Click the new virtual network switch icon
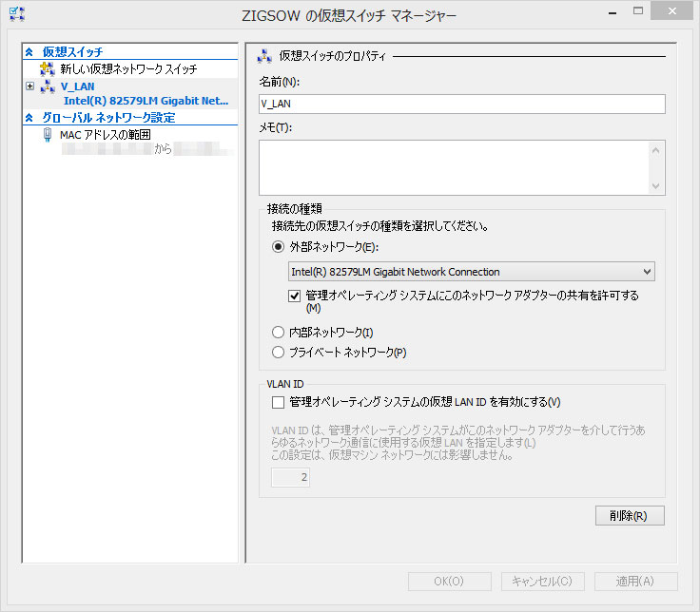The height and width of the screenshot is (612, 700). tap(48, 69)
